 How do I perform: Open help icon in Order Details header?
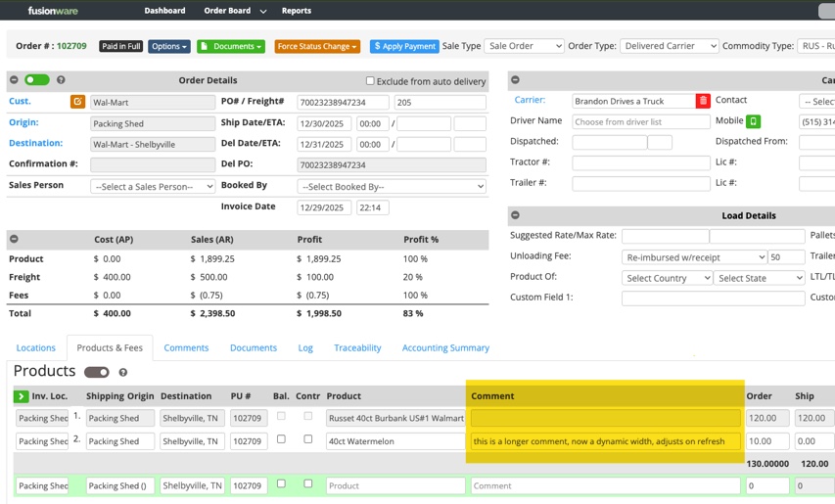tap(61, 80)
